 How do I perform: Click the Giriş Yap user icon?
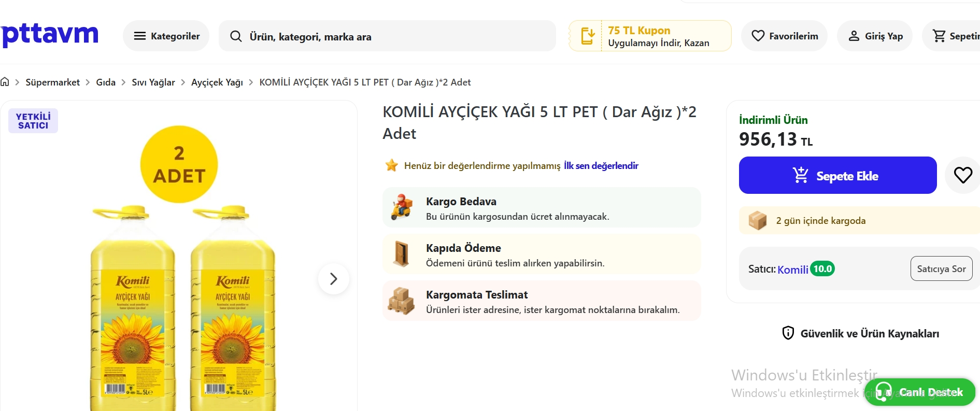click(854, 36)
